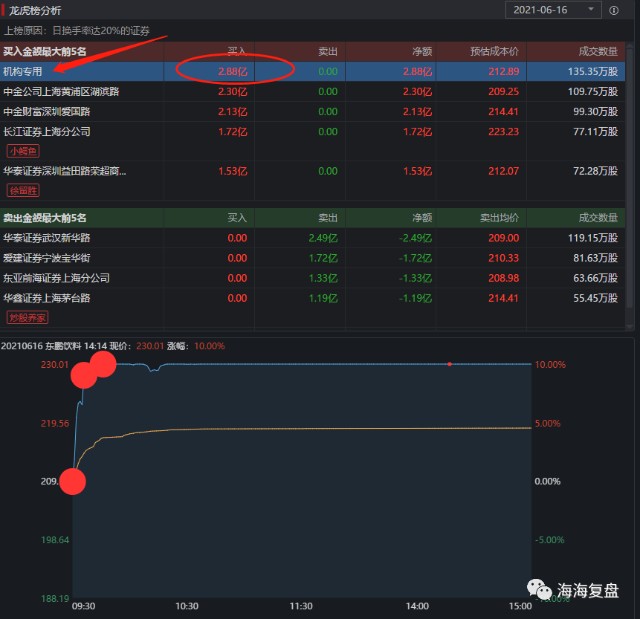
Task: Click the 2.49亿 sell amount cell
Action: (x=323, y=238)
